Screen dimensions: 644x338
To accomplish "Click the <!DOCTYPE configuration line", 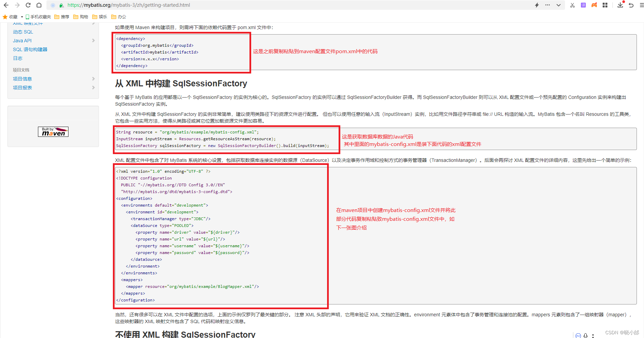I will (144, 178).
